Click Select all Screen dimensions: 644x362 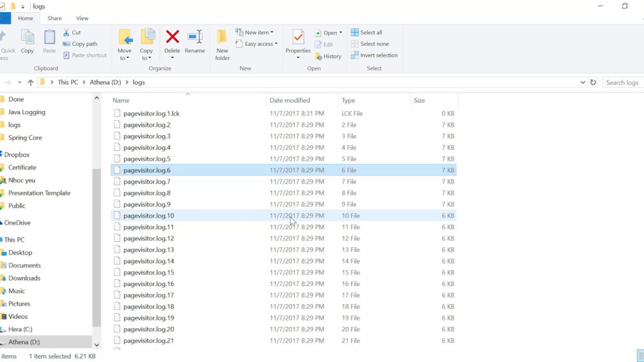[x=367, y=33]
